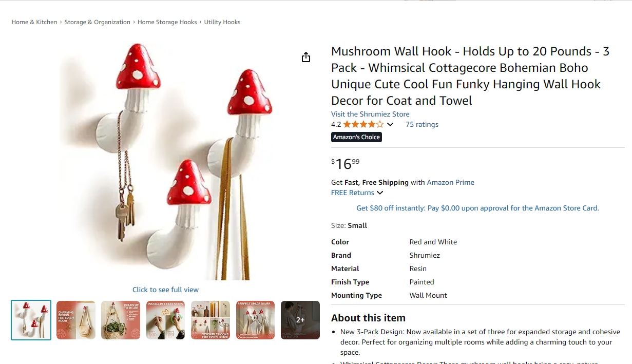Go to Home & Kitchen breadcrumb
632x364 pixels.
point(34,22)
